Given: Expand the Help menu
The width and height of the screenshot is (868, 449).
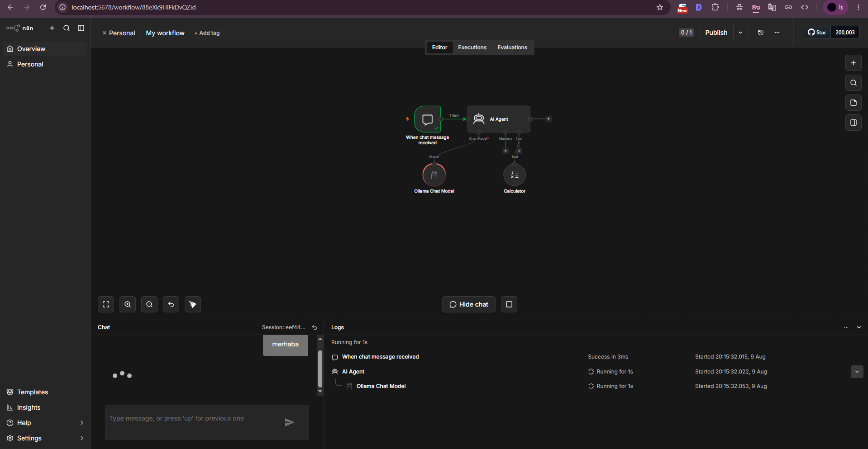Looking at the screenshot, I should [45, 423].
